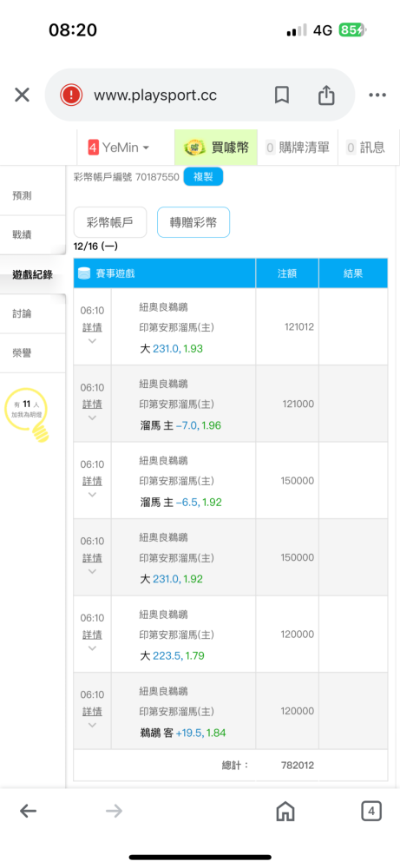Tap the red site security warning icon
The width and height of the screenshot is (400, 868).
[x=71, y=95]
